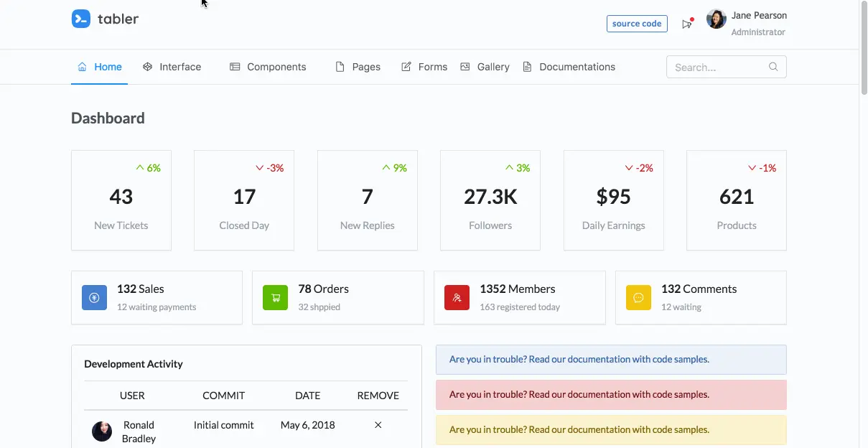This screenshot has height=448, width=868.
Task: Click the 1352 Members link
Action: [518, 289]
